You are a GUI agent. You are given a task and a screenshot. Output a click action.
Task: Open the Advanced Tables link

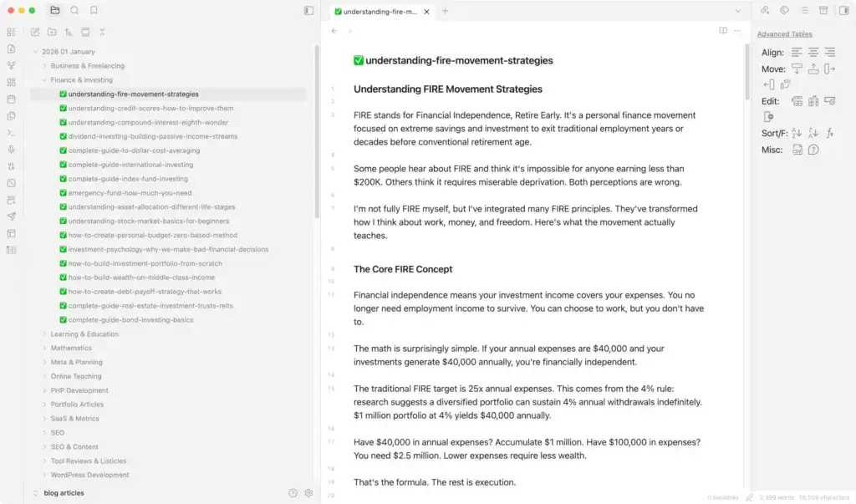(x=784, y=34)
